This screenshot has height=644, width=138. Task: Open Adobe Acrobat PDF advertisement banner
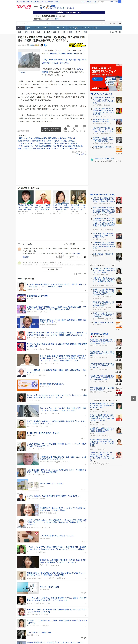106,77
